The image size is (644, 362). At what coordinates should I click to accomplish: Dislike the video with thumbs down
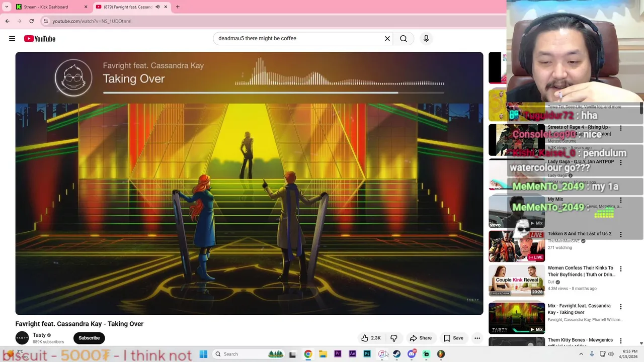pos(394,338)
